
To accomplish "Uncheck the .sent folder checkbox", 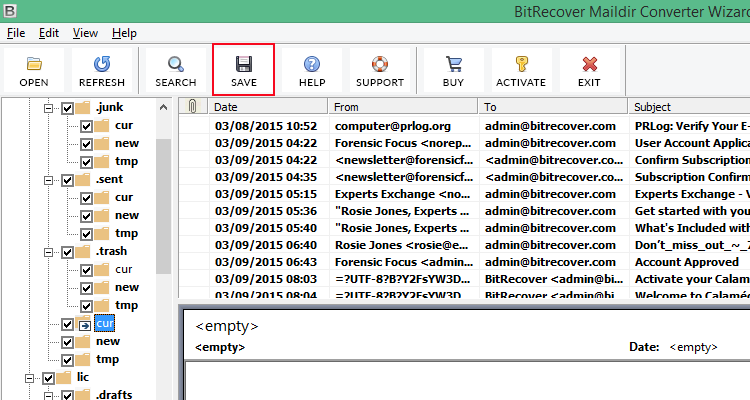I will point(67,181).
